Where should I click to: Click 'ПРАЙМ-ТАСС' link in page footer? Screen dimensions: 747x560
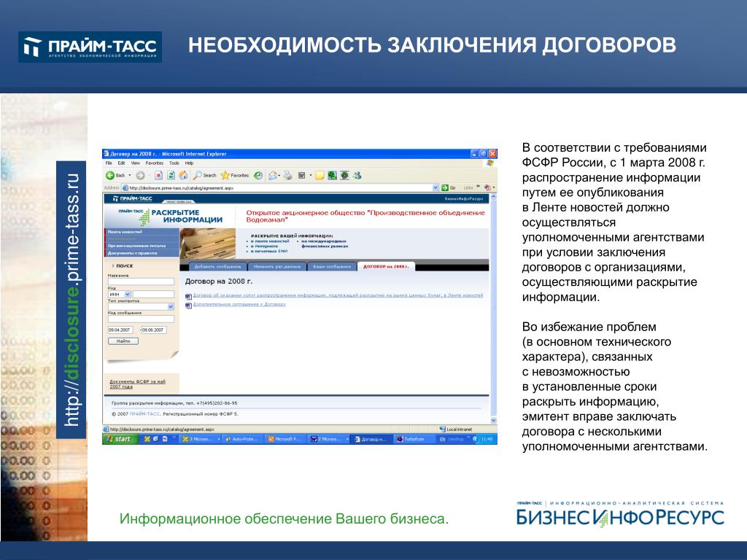coord(145,414)
